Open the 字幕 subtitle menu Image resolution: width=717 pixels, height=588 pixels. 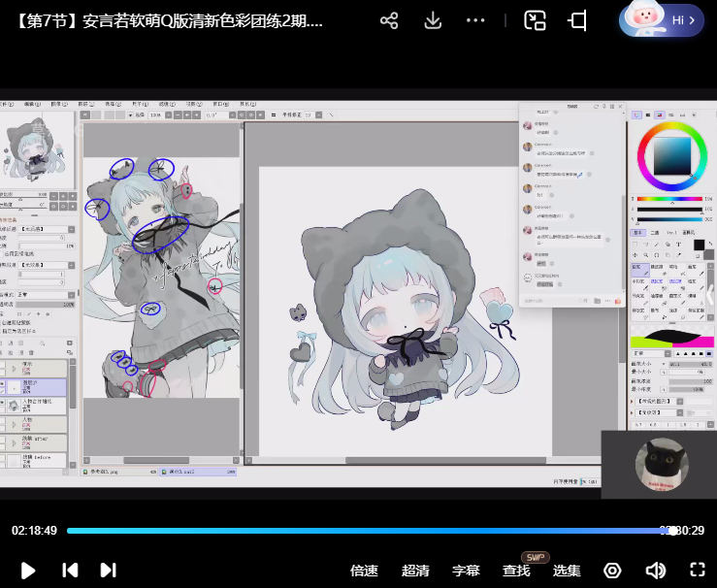coord(466,571)
